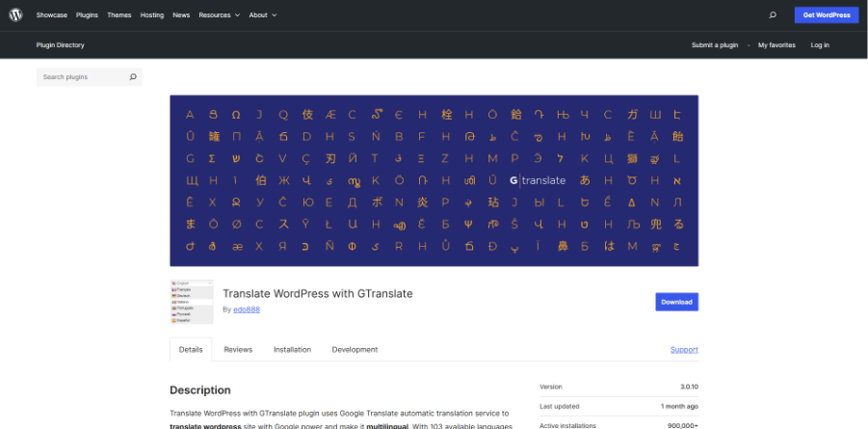The height and width of the screenshot is (429, 868).
Task: Open the Support link
Action: (684, 350)
